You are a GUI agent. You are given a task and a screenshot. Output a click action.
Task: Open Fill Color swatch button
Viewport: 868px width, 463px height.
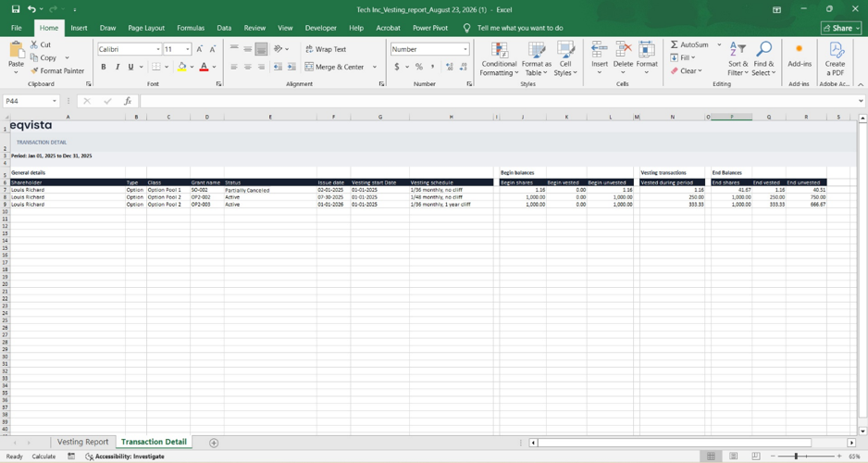181,67
